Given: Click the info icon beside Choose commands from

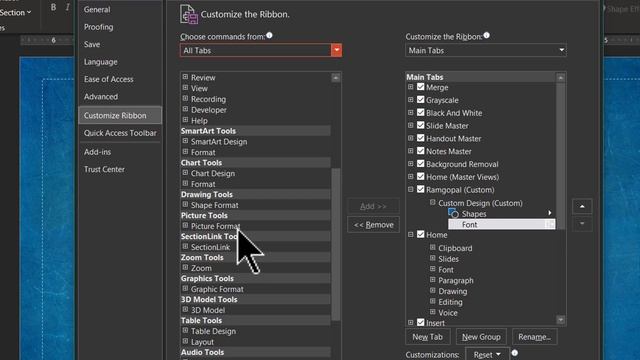Looking at the screenshot, I should point(269,36).
